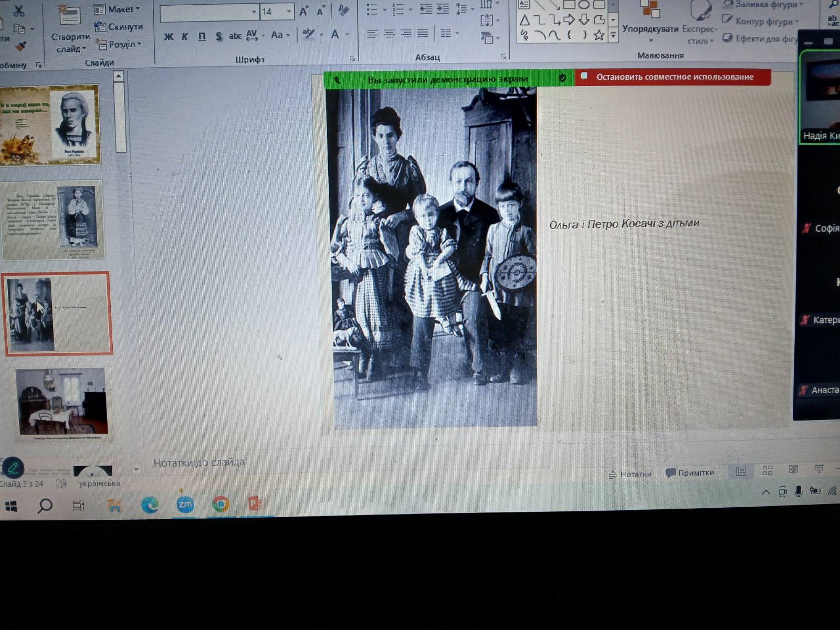Open Заливка фігури shape fill menu
This screenshot has height=630, width=840.
pyautogui.click(x=764, y=5)
